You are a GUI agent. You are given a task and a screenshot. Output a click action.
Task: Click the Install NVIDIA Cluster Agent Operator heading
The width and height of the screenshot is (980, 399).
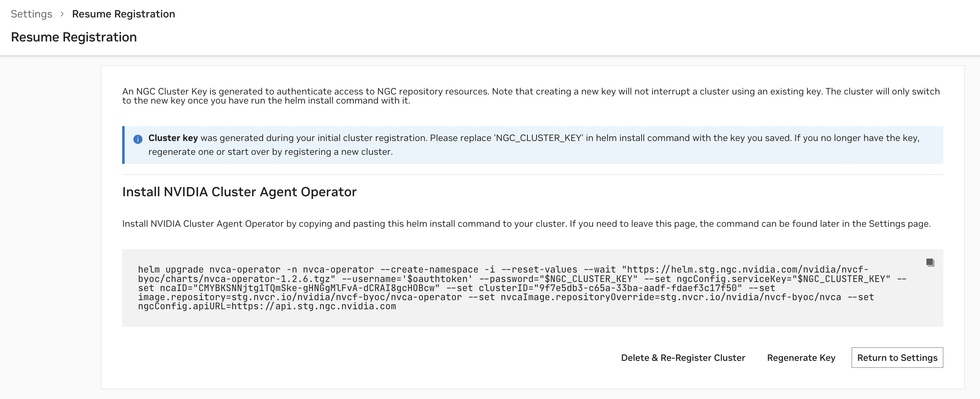pyautogui.click(x=239, y=192)
